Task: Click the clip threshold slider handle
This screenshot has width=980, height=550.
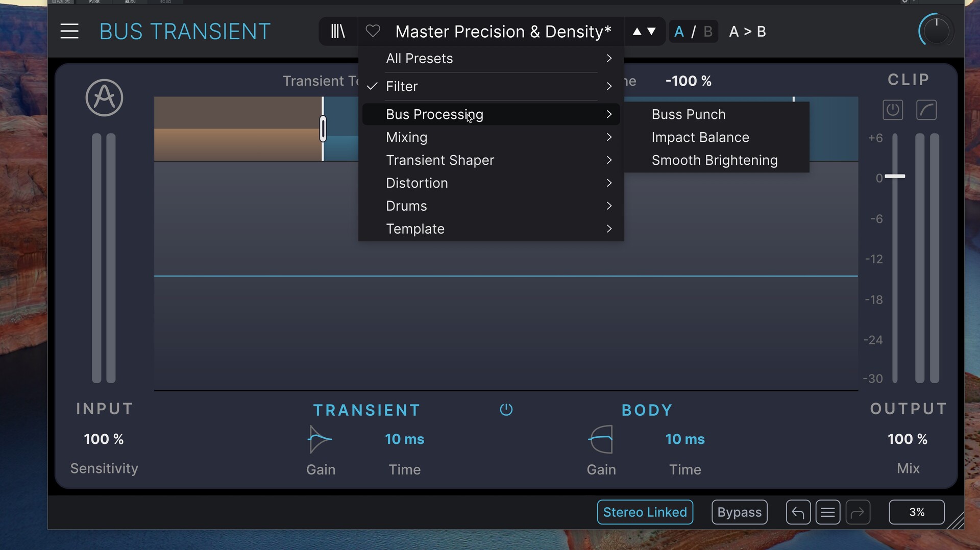Action: (895, 177)
